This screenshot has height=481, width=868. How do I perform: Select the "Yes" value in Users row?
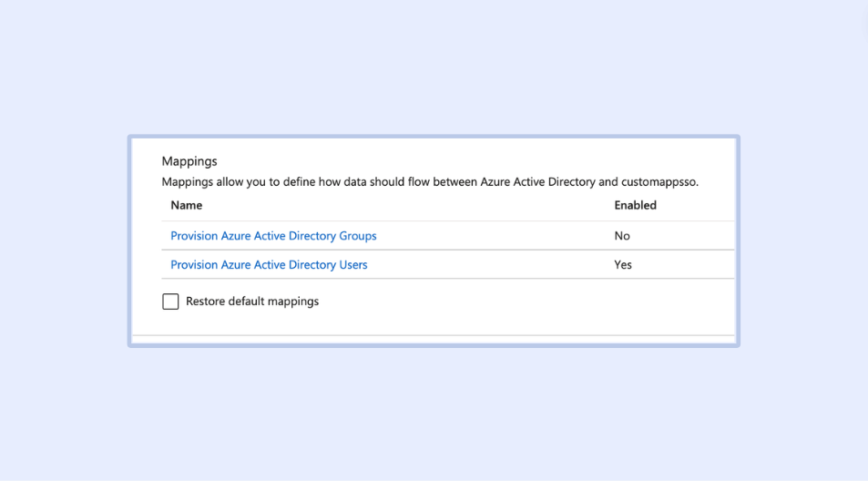[623, 265]
